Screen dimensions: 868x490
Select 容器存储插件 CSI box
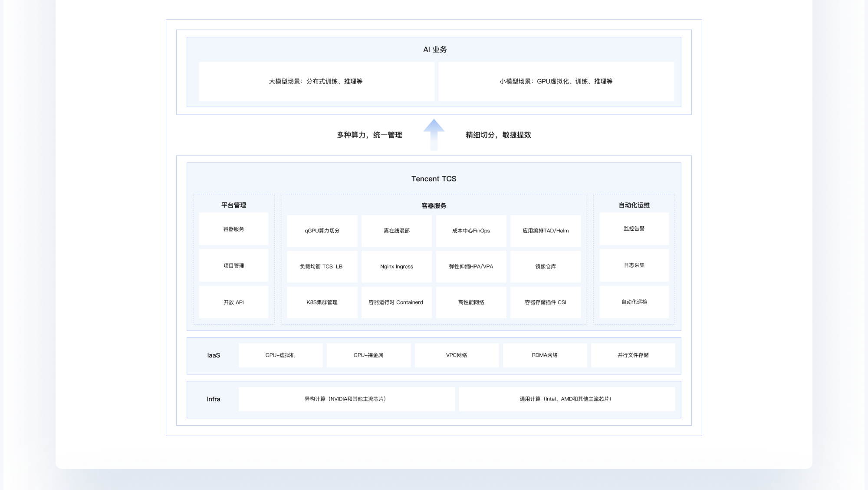click(545, 302)
